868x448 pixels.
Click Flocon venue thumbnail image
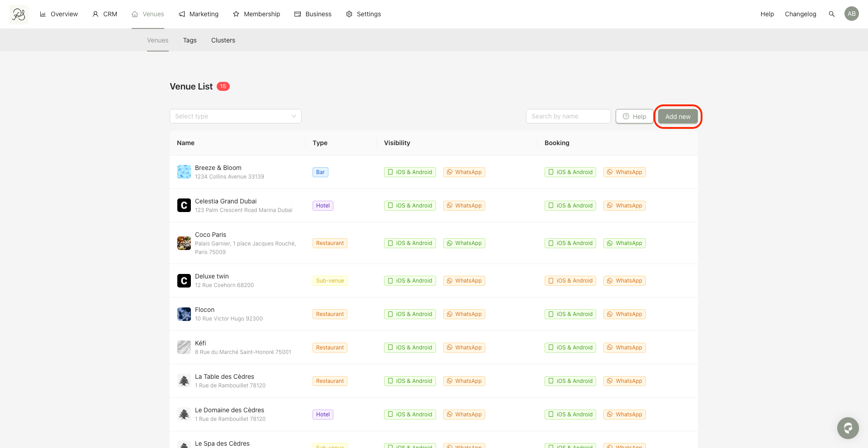(x=184, y=314)
